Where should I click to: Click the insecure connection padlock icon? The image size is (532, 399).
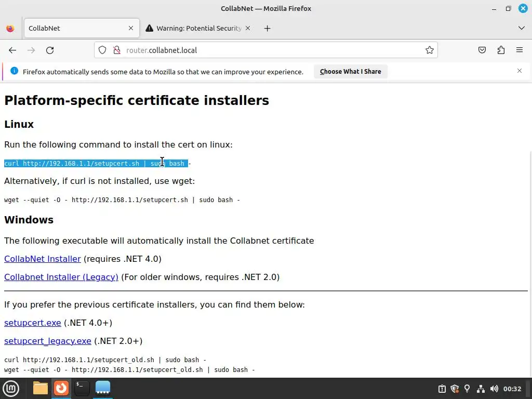(x=117, y=50)
